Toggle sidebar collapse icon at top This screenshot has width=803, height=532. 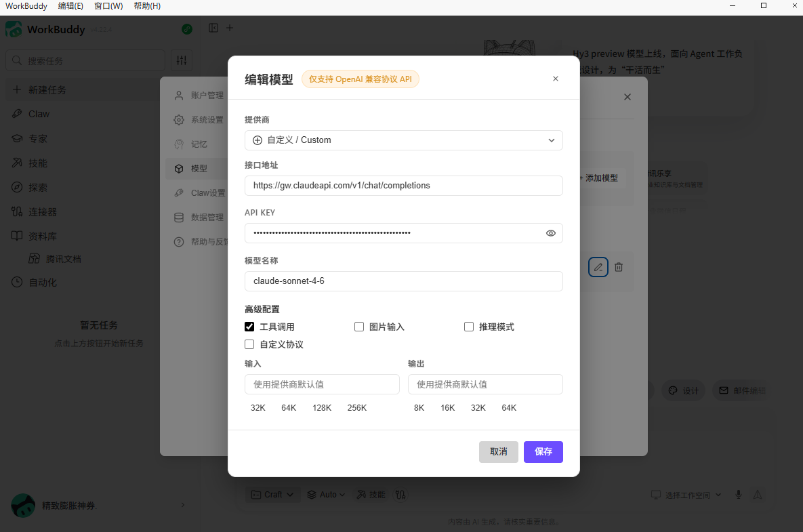click(x=213, y=28)
